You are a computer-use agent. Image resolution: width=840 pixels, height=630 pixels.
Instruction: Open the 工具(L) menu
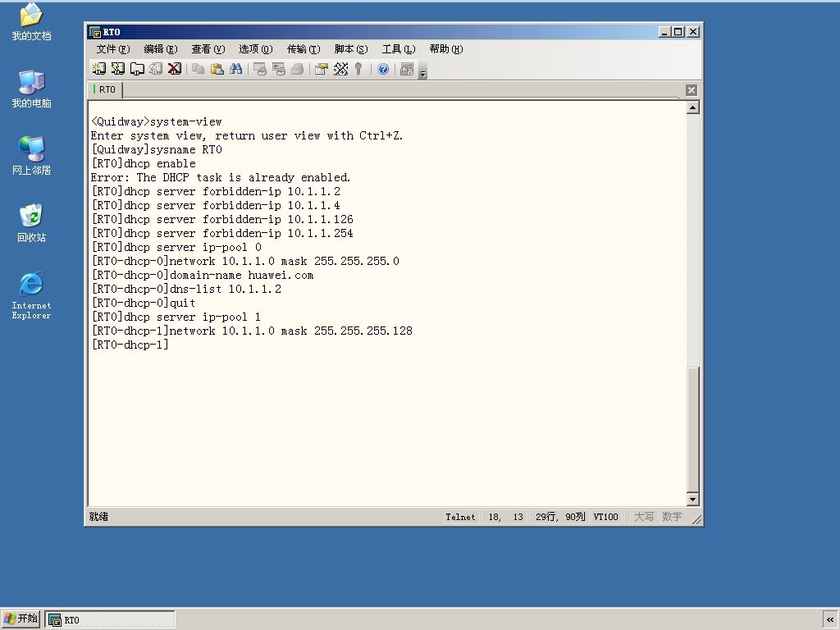(x=399, y=49)
